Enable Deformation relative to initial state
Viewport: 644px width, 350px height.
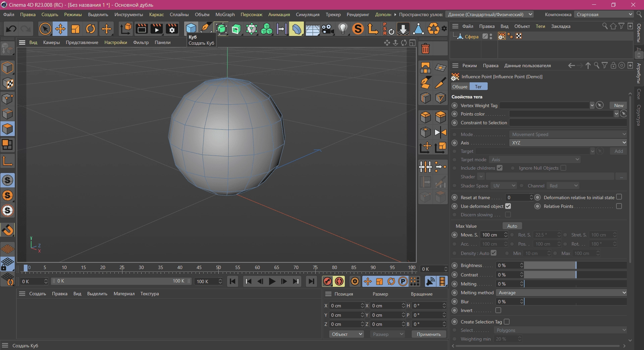tap(619, 197)
